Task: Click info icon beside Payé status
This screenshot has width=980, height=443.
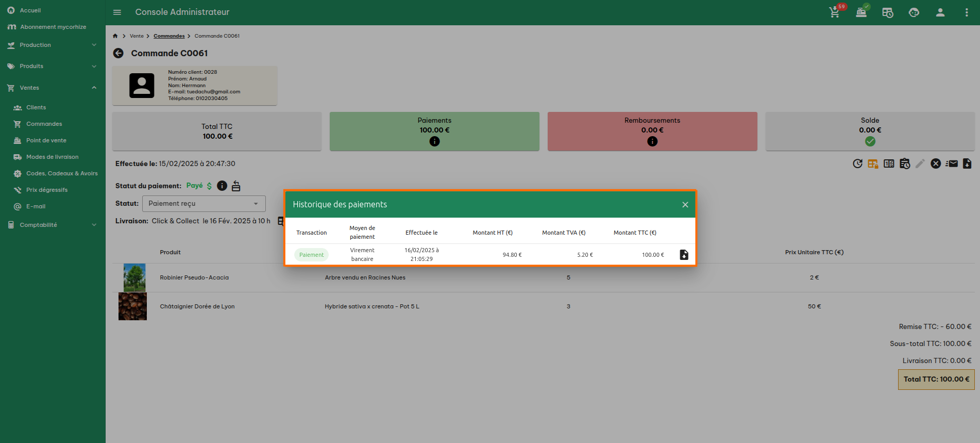Action: pyautogui.click(x=222, y=186)
